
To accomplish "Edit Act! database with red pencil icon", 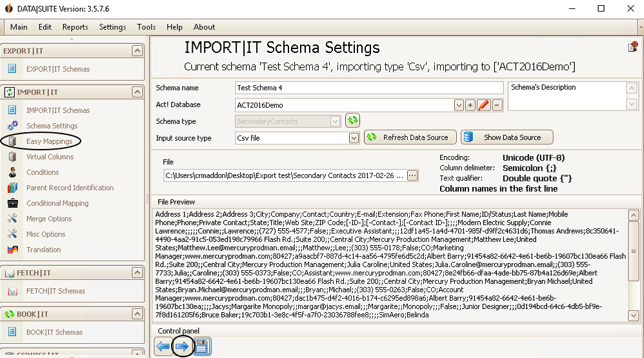I will pos(484,105).
